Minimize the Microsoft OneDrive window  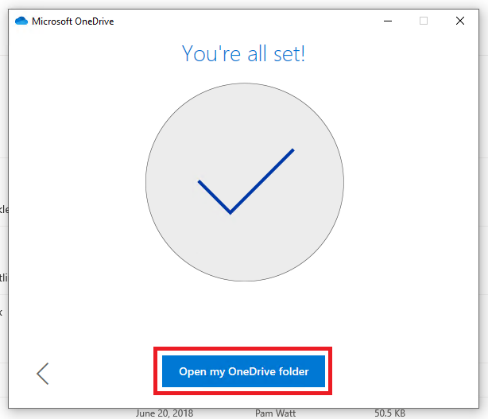388,21
